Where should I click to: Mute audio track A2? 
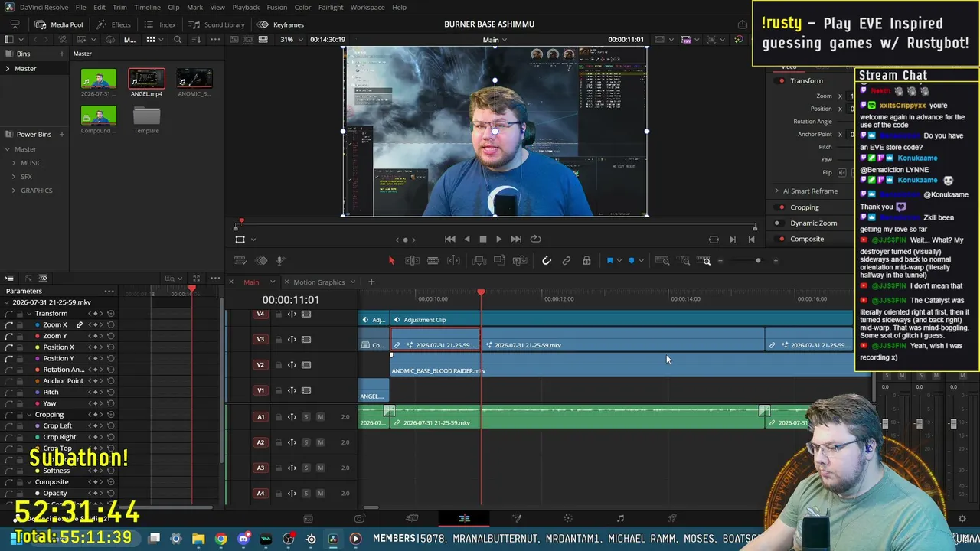[x=320, y=442]
